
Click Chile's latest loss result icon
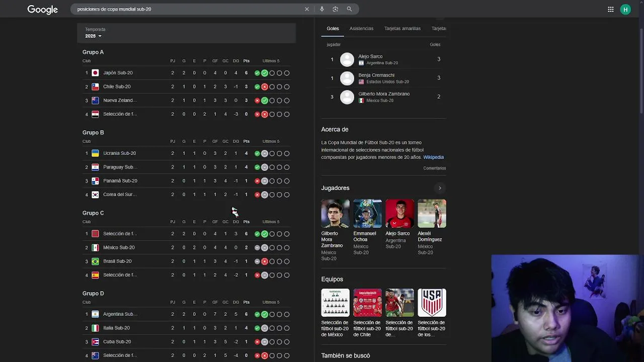(265, 86)
